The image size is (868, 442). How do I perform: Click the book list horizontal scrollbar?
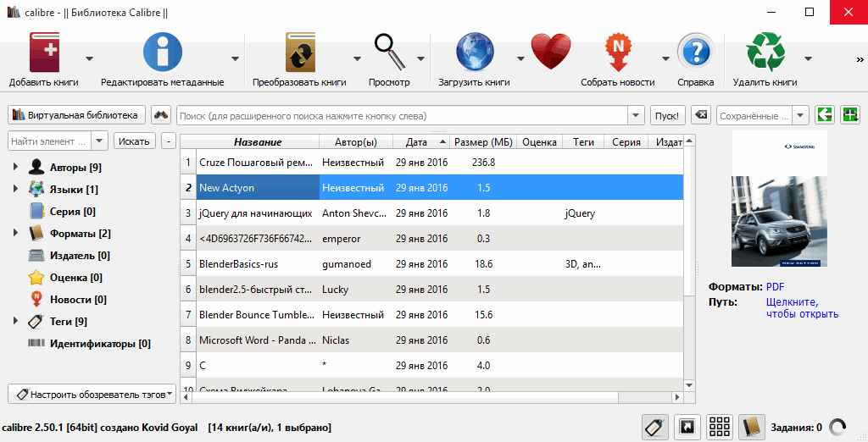pyautogui.click(x=431, y=396)
